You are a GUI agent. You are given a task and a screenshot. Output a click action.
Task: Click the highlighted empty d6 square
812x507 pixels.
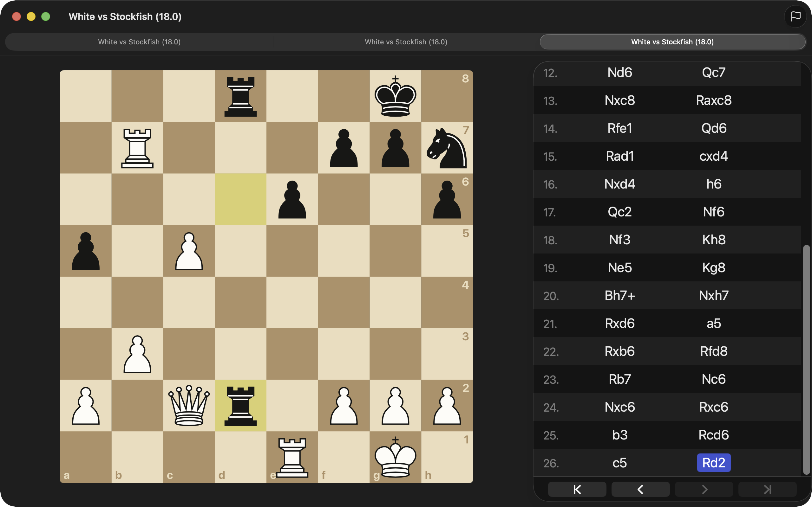[x=240, y=199]
